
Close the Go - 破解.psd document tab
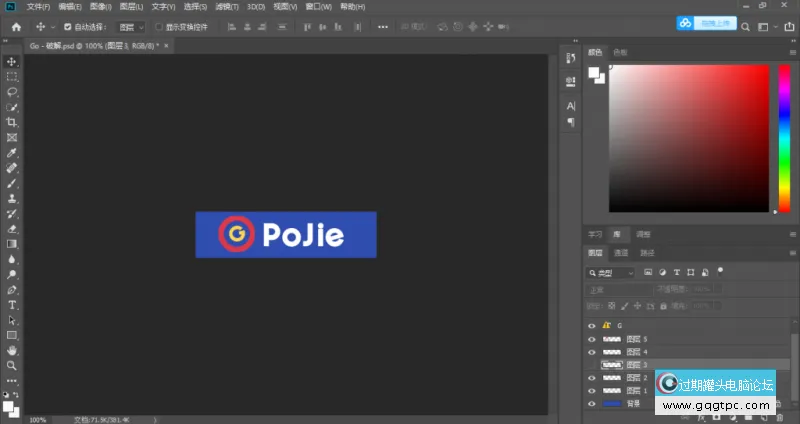tap(166, 46)
